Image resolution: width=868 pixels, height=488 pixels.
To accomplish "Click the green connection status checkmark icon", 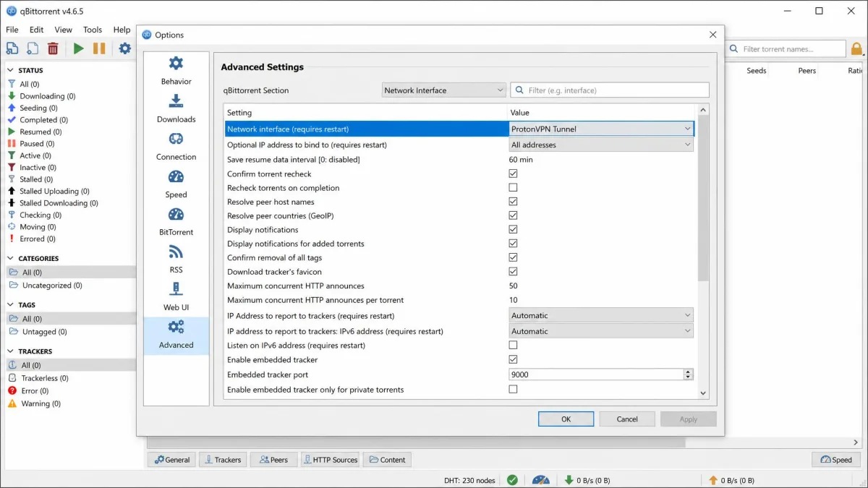I will [512, 480].
